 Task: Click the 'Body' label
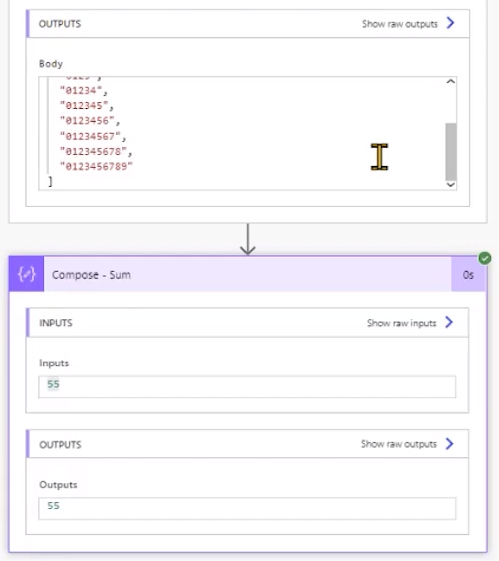click(x=51, y=64)
